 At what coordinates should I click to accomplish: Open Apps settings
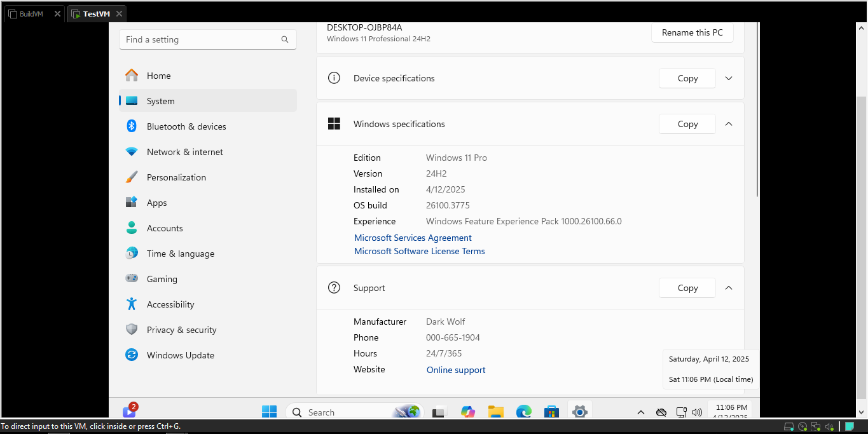point(208,203)
